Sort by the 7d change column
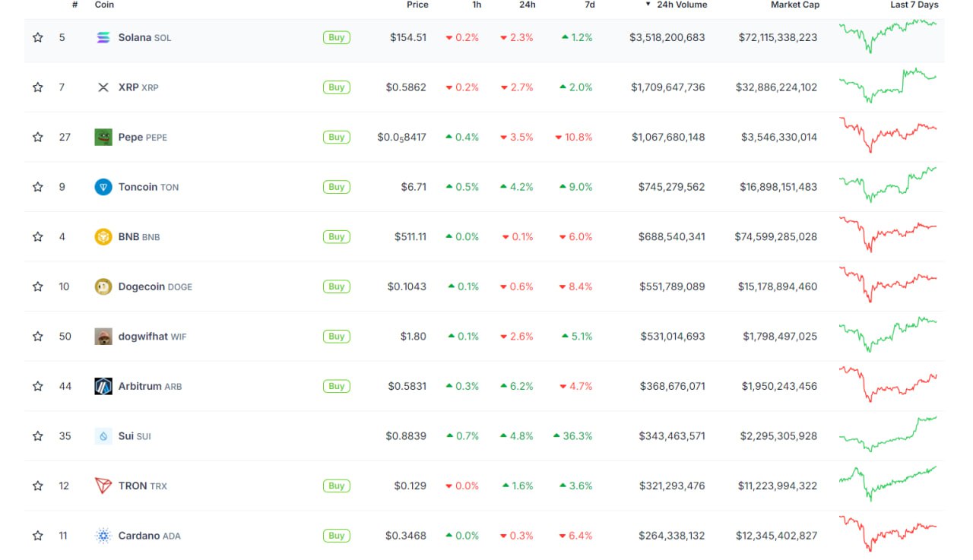The height and width of the screenshot is (560, 973). click(589, 5)
